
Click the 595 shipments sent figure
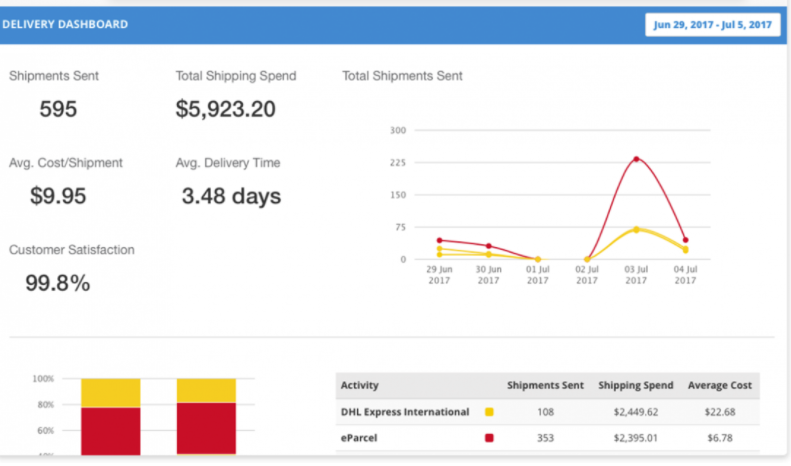tap(58, 109)
